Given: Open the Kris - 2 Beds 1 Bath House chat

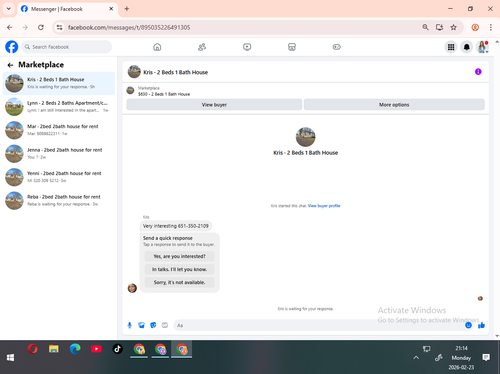Looking at the screenshot, I should click(x=59, y=83).
